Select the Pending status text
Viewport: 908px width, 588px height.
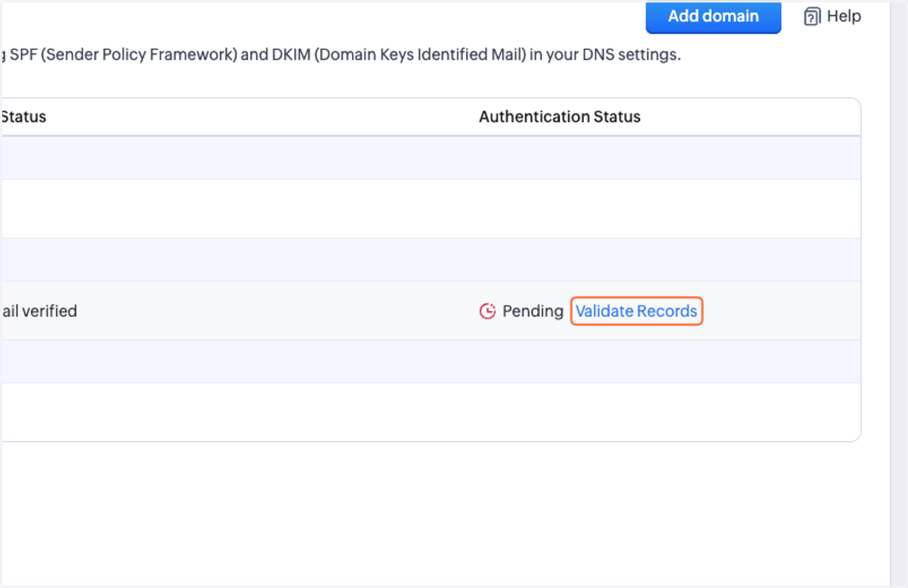pyautogui.click(x=533, y=311)
